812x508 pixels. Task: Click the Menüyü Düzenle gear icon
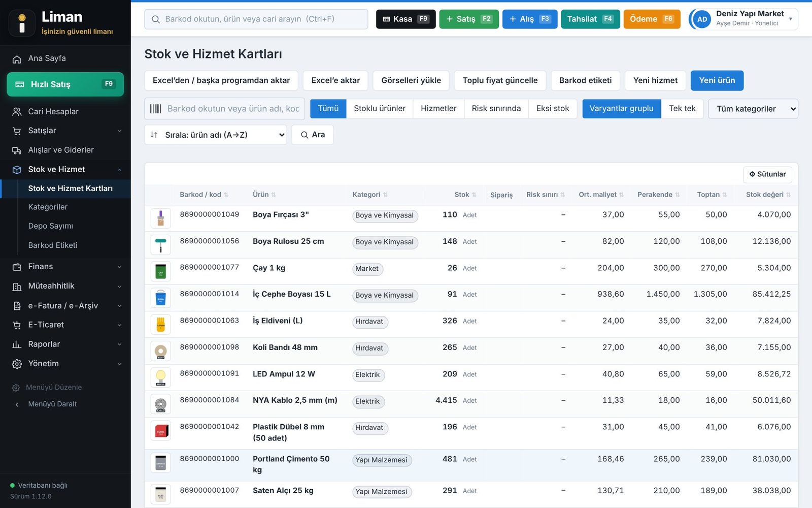click(16, 388)
